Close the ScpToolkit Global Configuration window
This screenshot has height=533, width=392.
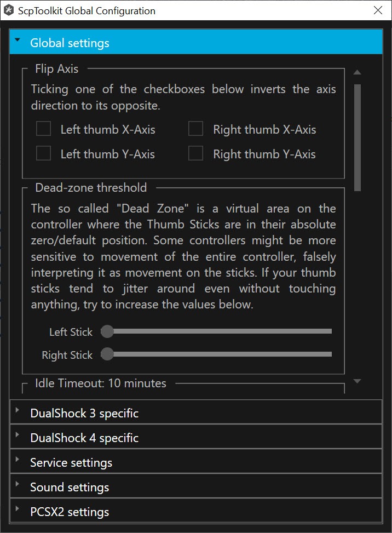[x=378, y=10]
